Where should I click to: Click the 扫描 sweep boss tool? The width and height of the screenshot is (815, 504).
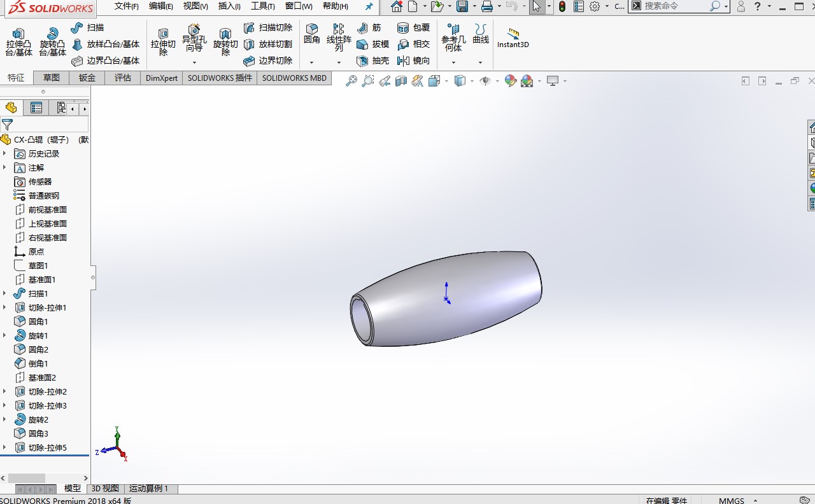87,28
